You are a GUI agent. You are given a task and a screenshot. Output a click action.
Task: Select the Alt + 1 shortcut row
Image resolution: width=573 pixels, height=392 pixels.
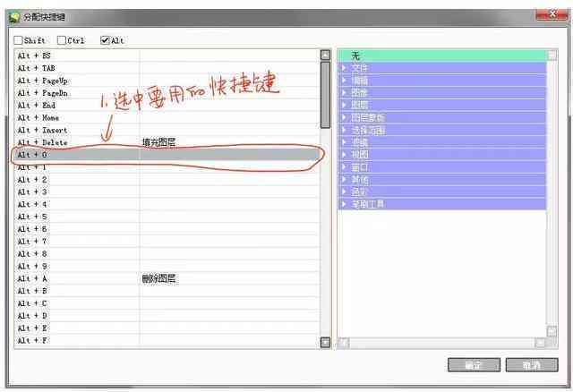[x=167, y=167]
